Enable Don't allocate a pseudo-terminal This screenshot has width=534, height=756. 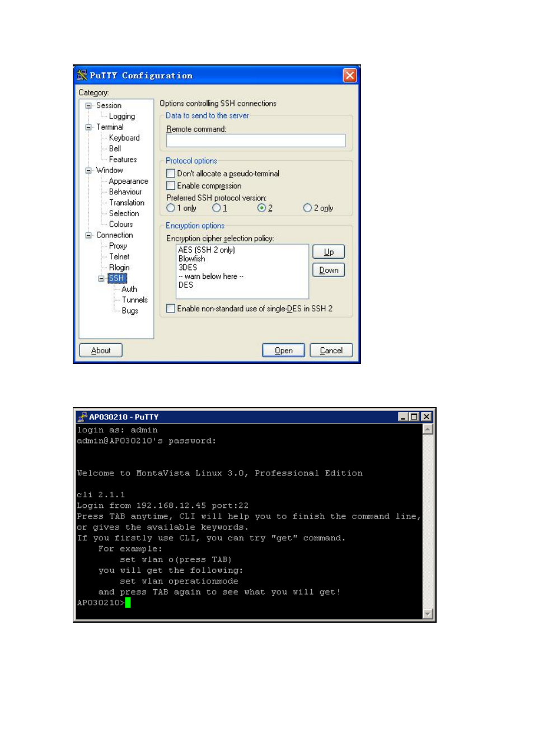(171, 174)
